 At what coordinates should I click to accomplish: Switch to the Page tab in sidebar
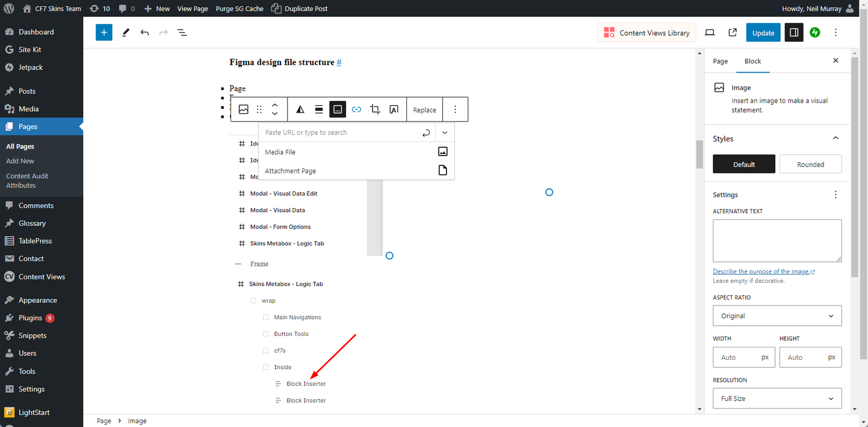[x=720, y=61]
